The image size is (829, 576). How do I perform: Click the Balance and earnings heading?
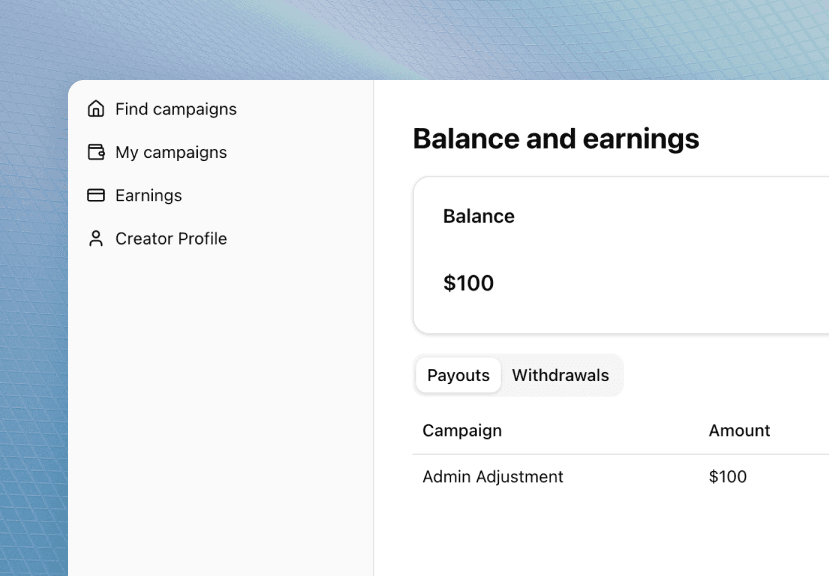556,138
